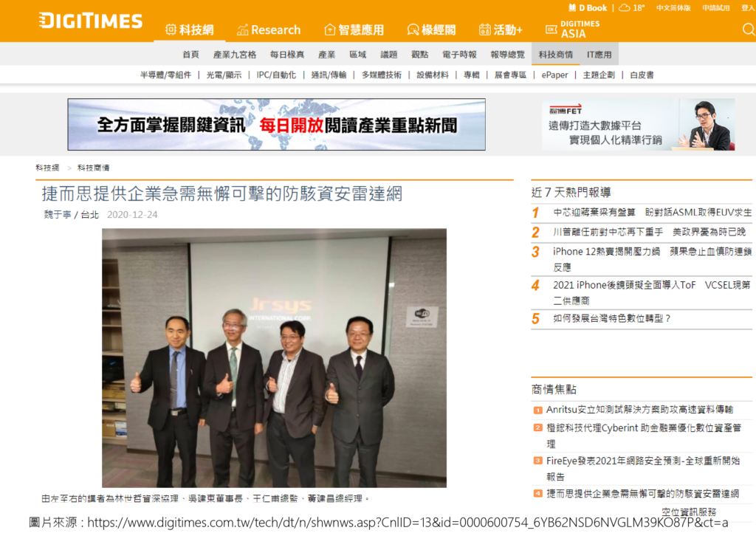The width and height of the screenshot is (756, 536).
Task: Open 產業九宮格 menu item
Action: pyautogui.click(x=235, y=55)
